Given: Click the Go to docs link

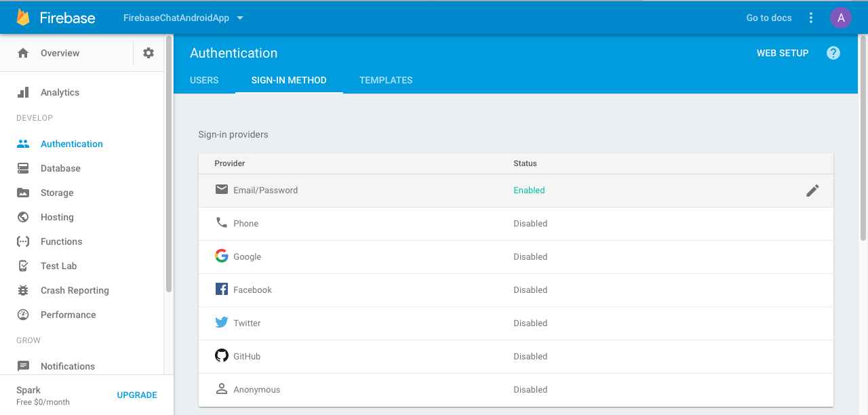Looking at the screenshot, I should point(769,18).
